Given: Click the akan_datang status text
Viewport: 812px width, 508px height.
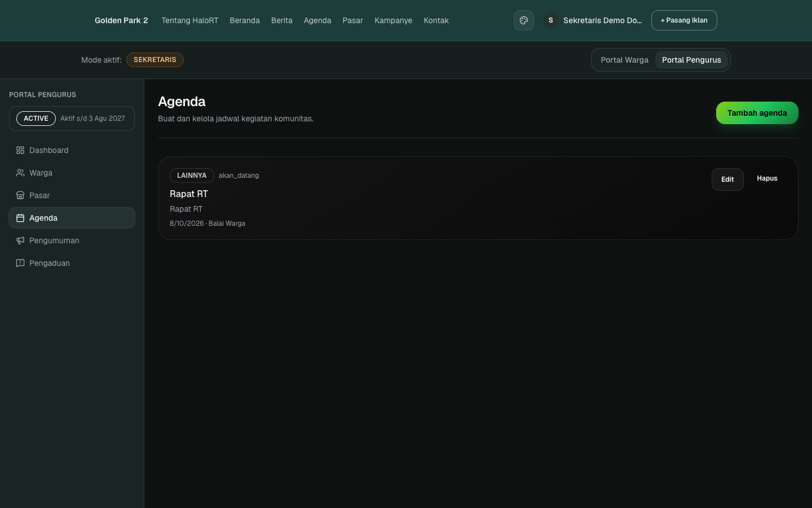Looking at the screenshot, I should (239, 176).
